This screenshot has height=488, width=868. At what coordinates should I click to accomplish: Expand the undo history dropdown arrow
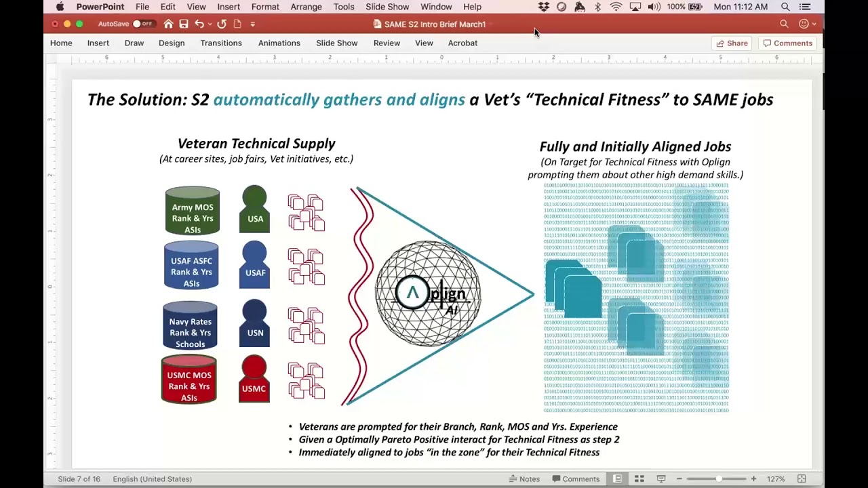click(209, 24)
